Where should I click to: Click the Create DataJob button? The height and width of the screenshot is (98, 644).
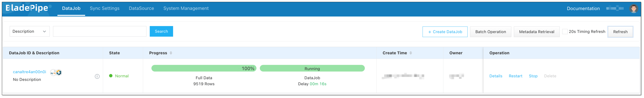[445, 32]
